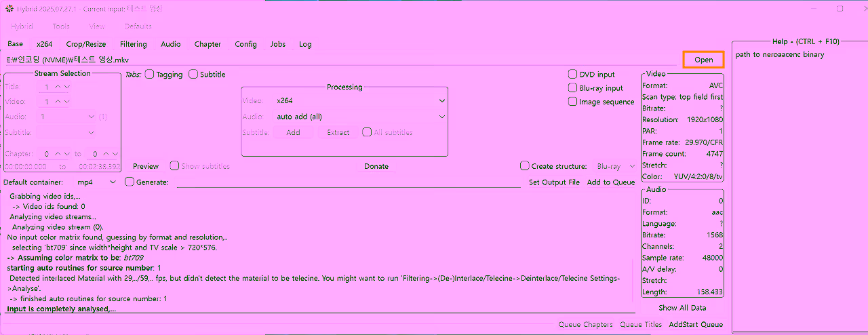Maximize the Hybrid window

pos(840,9)
